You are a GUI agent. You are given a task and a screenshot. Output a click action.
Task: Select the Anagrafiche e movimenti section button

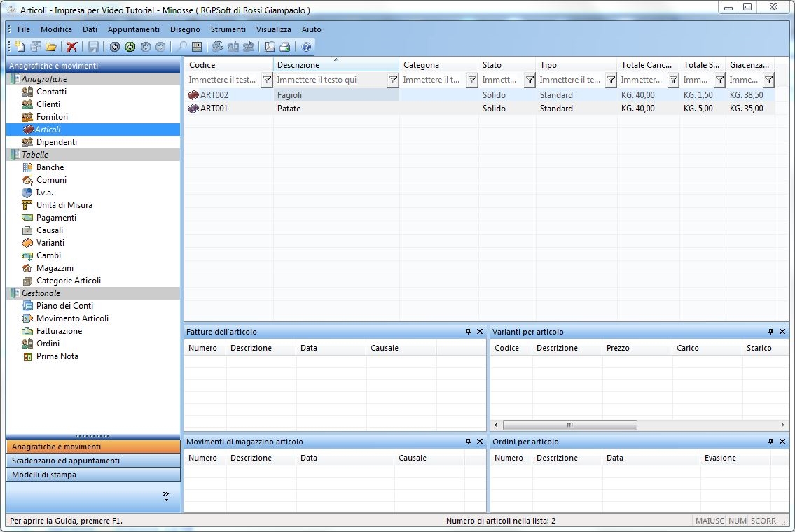[x=93, y=447]
